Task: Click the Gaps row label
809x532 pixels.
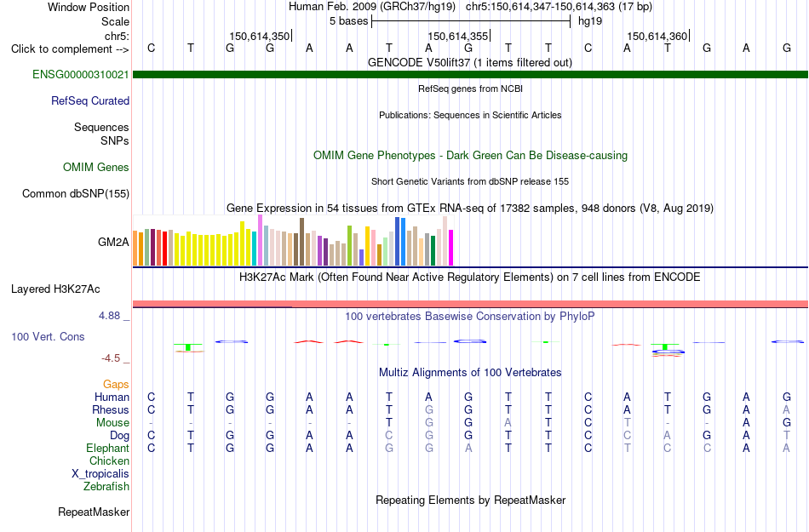Action: (x=116, y=384)
